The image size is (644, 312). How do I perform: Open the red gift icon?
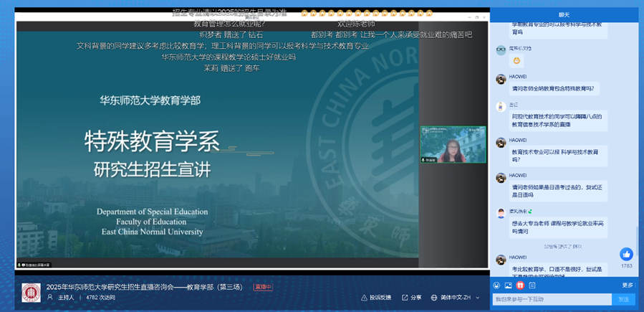pyautogui.click(x=520, y=285)
